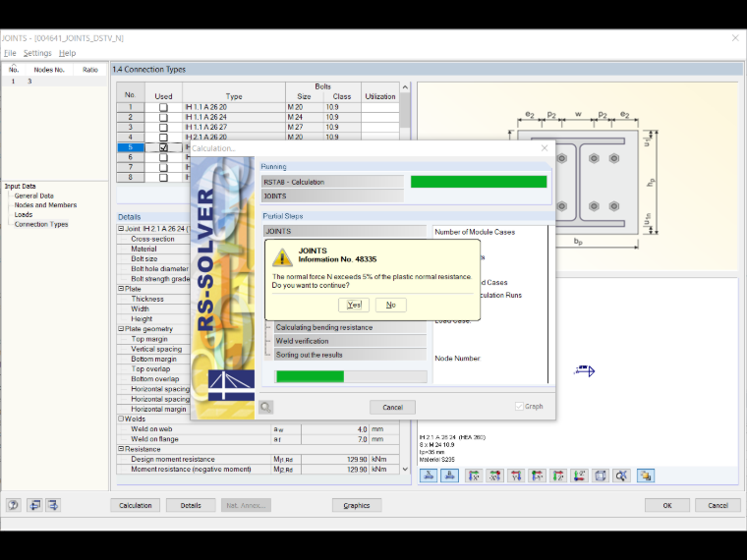Image resolution: width=747 pixels, height=560 pixels.
Task: Click the Calculation button at bottom
Action: point(136,505)
